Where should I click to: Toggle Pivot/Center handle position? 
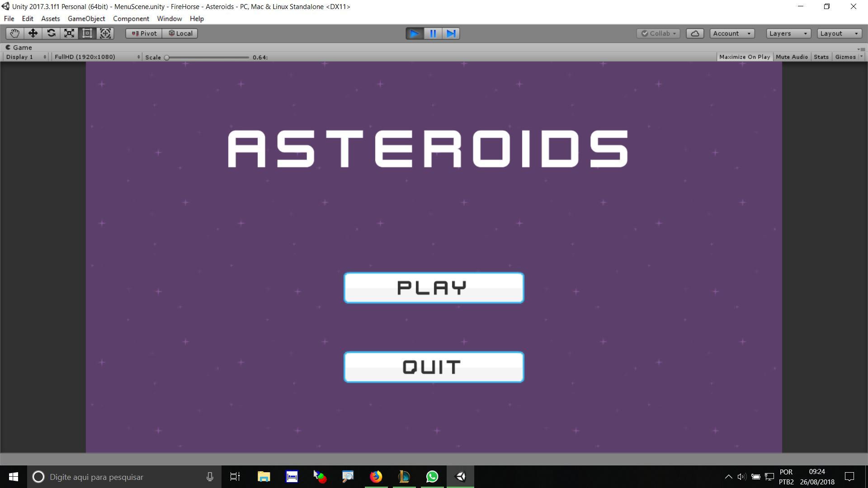pos(144,33)
